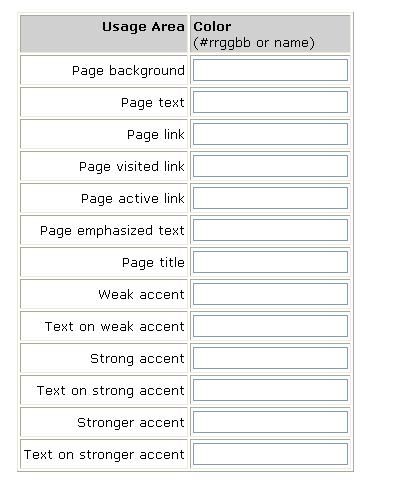401x501 pixels.
Task: Click the Page emphasized text label
Action: coord(112,231)
